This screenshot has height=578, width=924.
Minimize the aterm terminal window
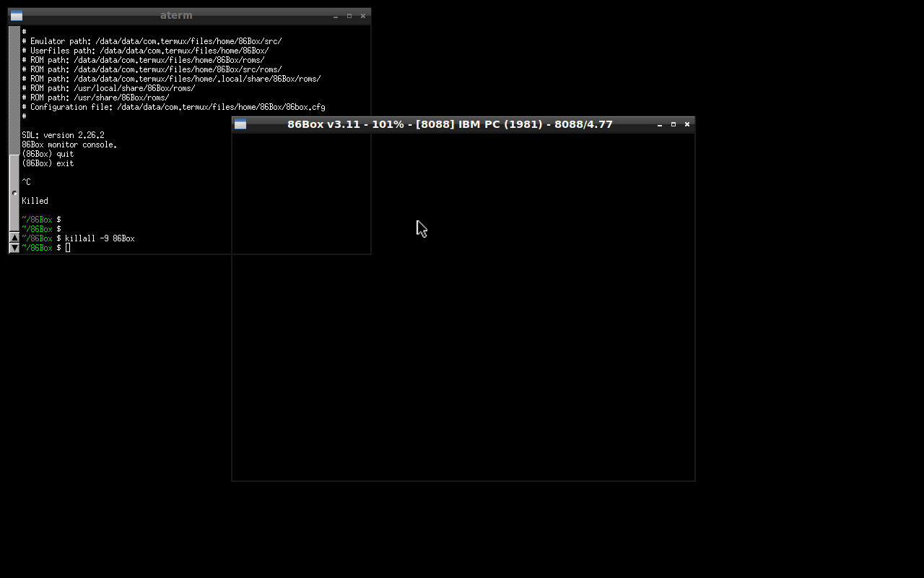pyautogui.click(x=336, y=15)
